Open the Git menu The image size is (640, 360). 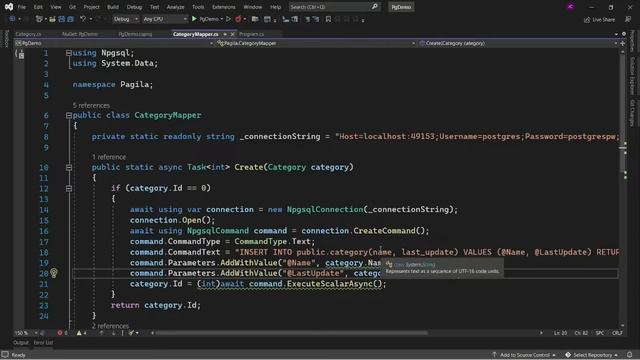click(x=72, y=7)
